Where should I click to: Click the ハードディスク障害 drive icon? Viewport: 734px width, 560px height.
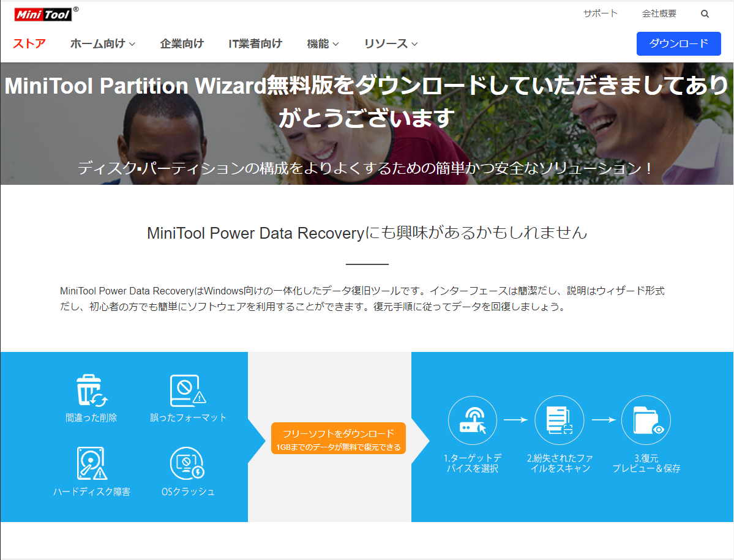[x=92, y=463]
